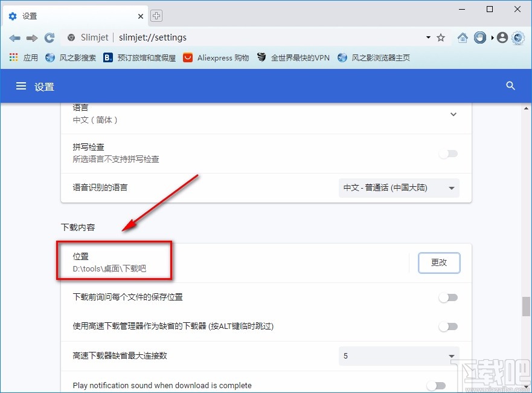Click the page vertical scrollbar thumb
This screenshot has height=393, width=532.
tap(526, 307)
